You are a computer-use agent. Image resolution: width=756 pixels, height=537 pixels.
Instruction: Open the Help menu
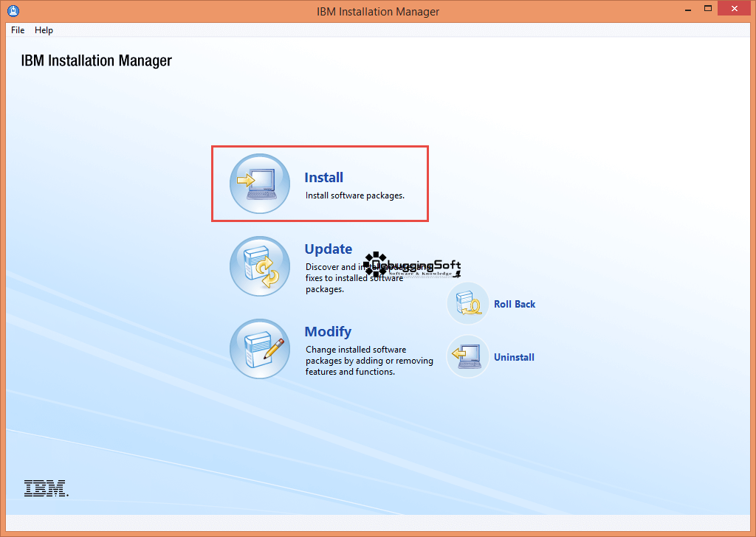click(44, 30)
